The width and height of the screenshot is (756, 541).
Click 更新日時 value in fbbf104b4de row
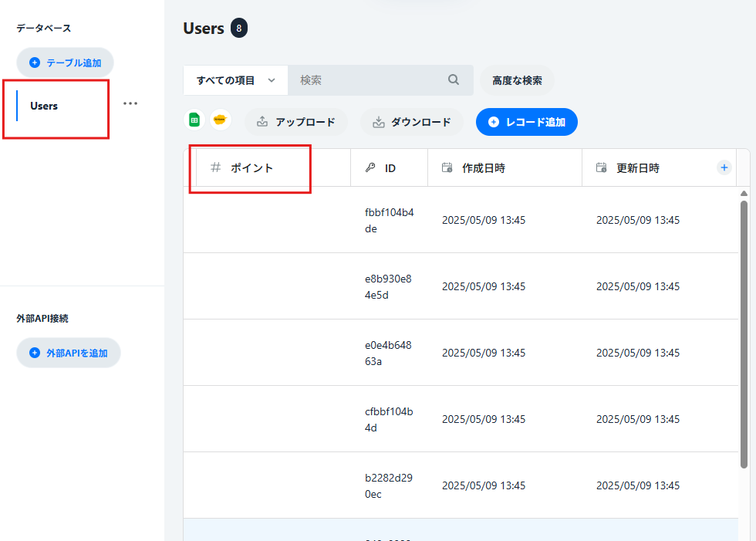[x=638, y=221]
